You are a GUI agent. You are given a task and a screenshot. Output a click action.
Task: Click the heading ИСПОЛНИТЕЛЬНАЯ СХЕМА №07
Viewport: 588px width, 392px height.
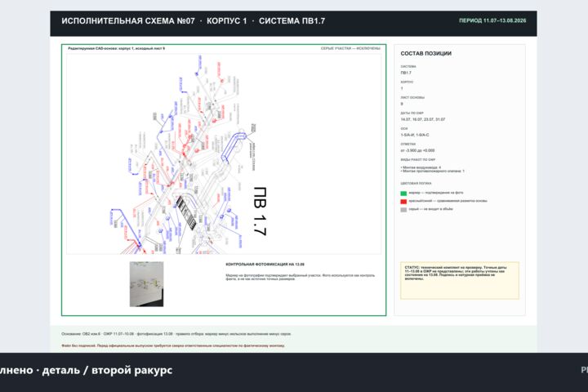[128, 21]
